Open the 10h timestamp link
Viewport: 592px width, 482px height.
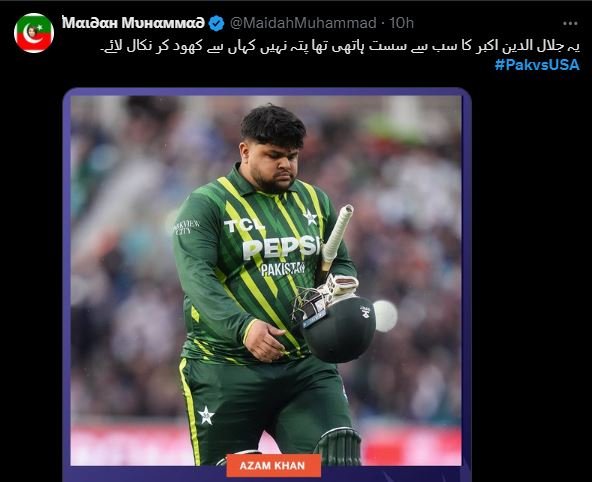401,23
